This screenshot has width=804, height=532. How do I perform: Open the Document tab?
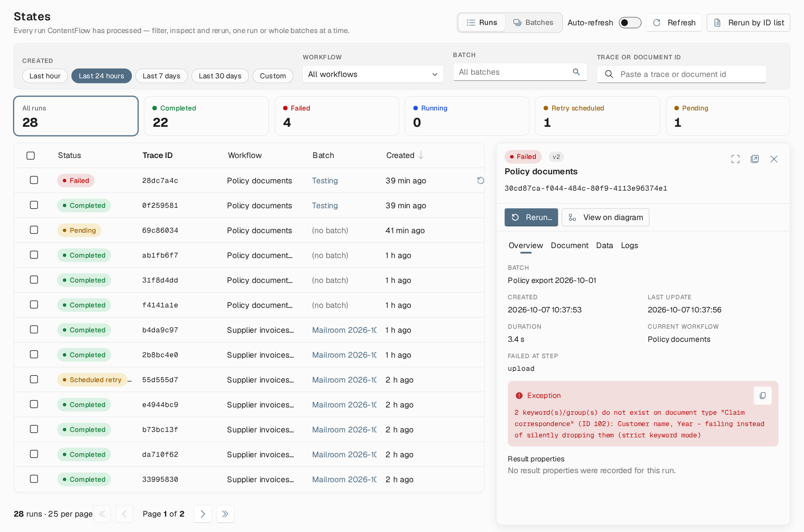(569, 245)
